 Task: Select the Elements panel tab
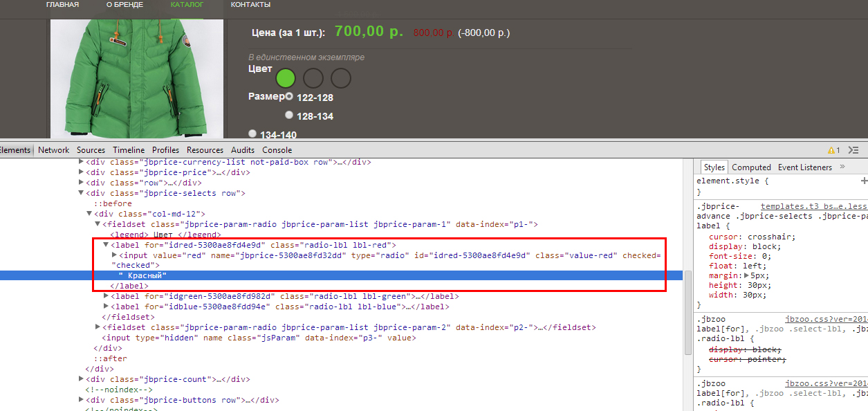click(15, 150)
